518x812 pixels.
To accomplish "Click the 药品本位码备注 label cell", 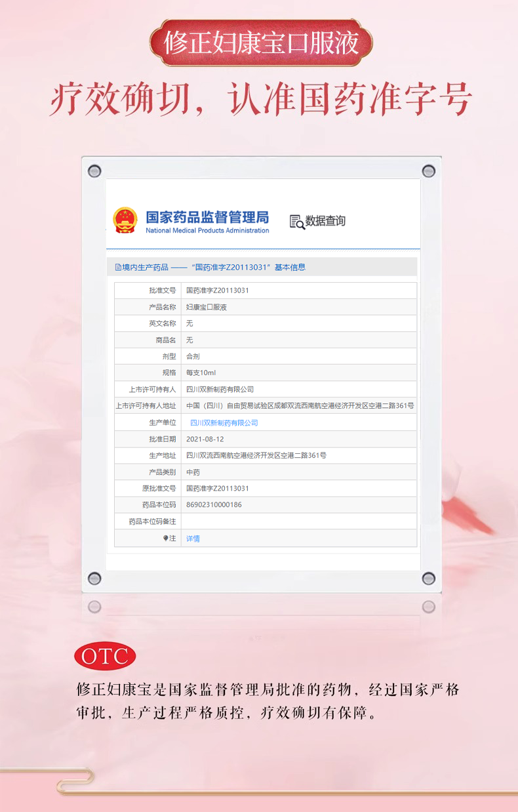I will coord(148,521).
